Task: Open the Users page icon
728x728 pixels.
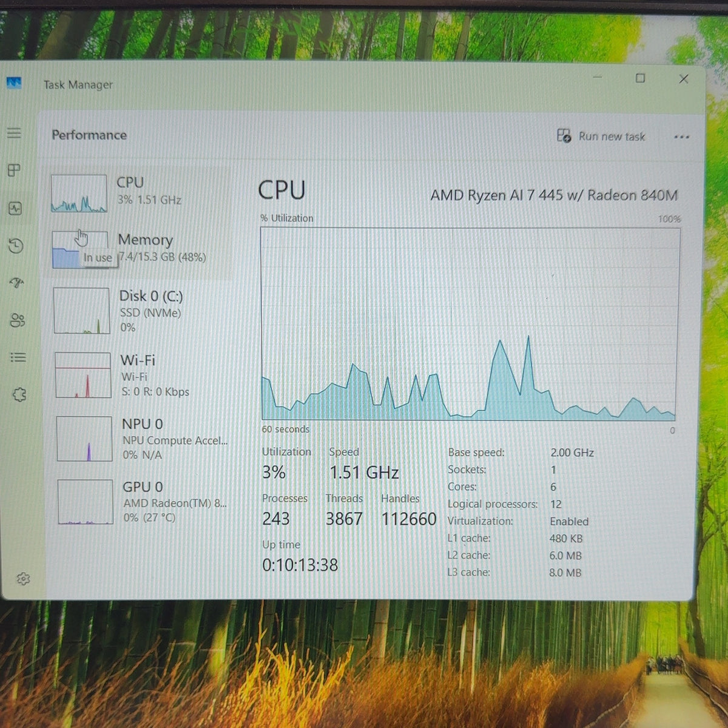Action: (18, 320)
